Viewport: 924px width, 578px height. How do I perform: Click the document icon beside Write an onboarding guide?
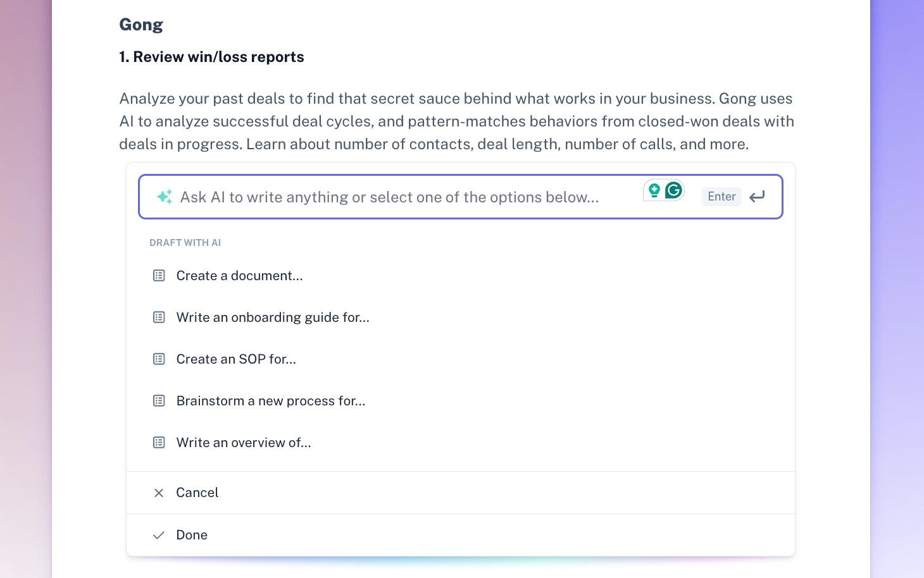click(159, 317)
